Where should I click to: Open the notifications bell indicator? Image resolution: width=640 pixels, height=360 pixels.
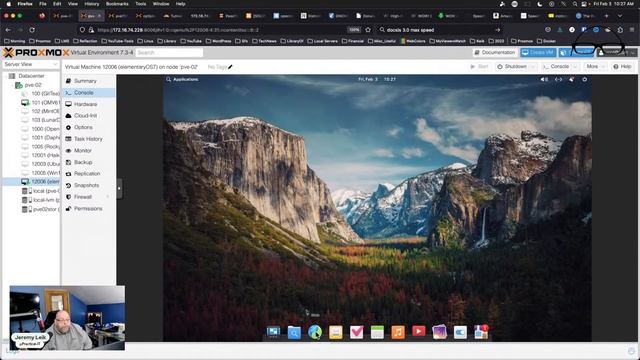[x=571, y=80]
